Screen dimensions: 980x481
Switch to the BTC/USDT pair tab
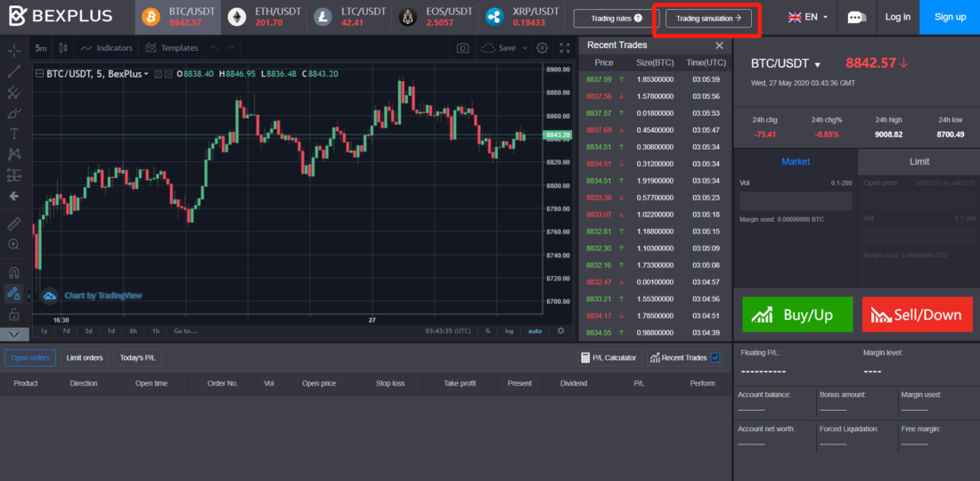pos(178,17)
